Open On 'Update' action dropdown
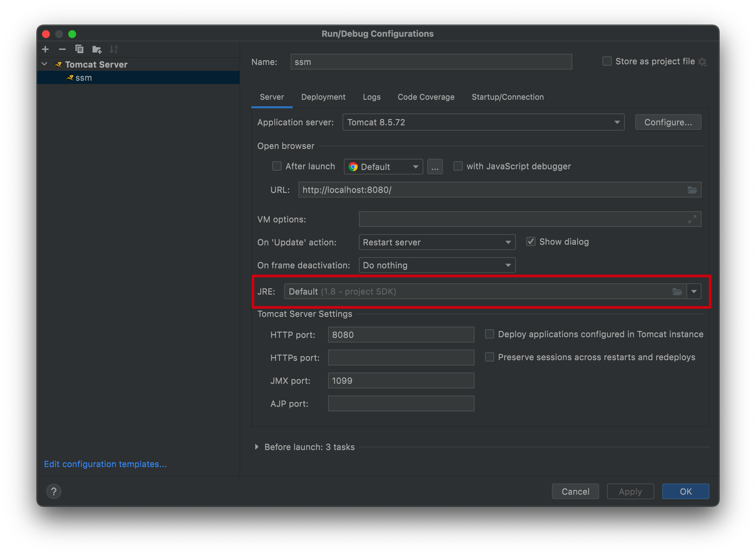Screen dimensions: 756x555 click(437, 242)
